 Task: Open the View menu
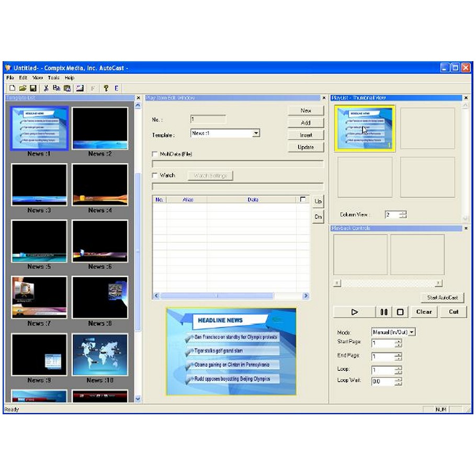tap(38, 78)
